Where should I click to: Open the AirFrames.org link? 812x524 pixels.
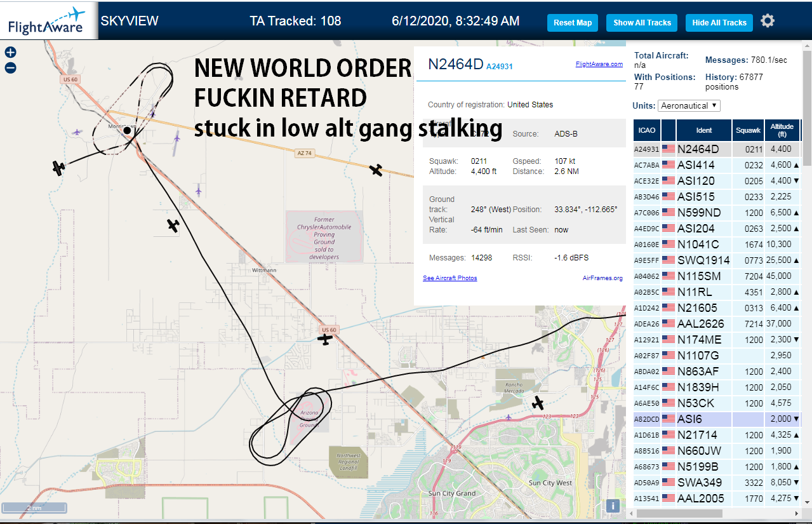pos(602,278)
